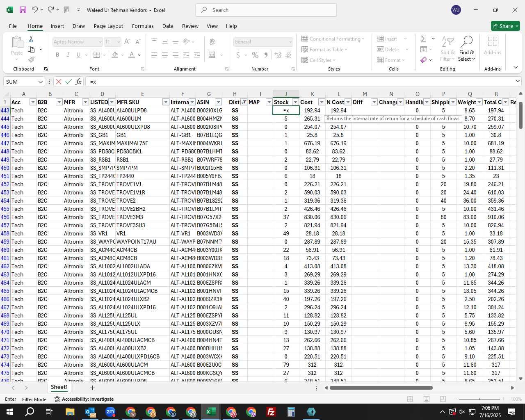
Task: Click the Clear eraser icon
Action: [424, 60]
